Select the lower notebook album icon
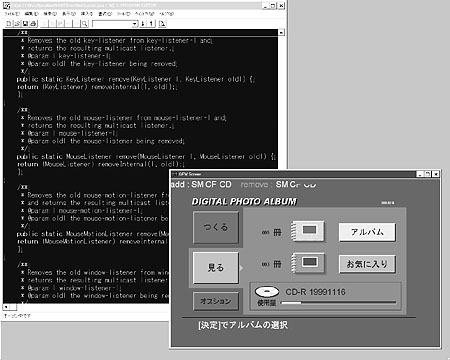Viewport: 450px width, 360px height. point(307,263)
